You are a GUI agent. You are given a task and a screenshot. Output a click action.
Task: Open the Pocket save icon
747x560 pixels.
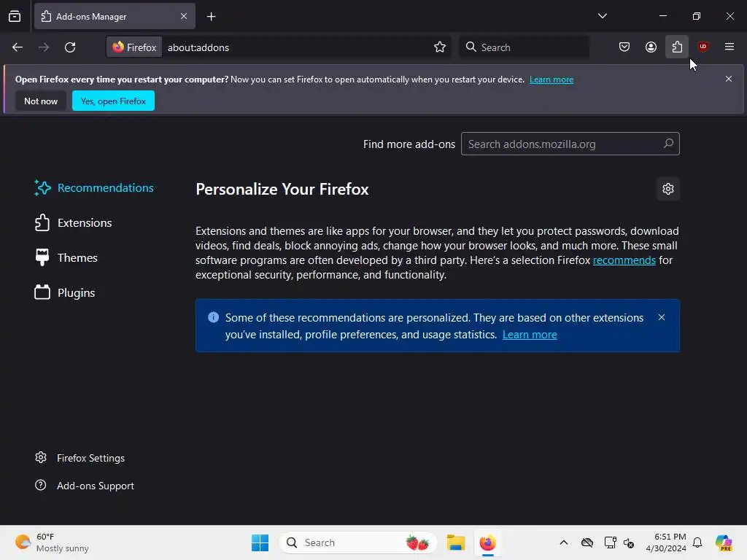coord(624,47)
